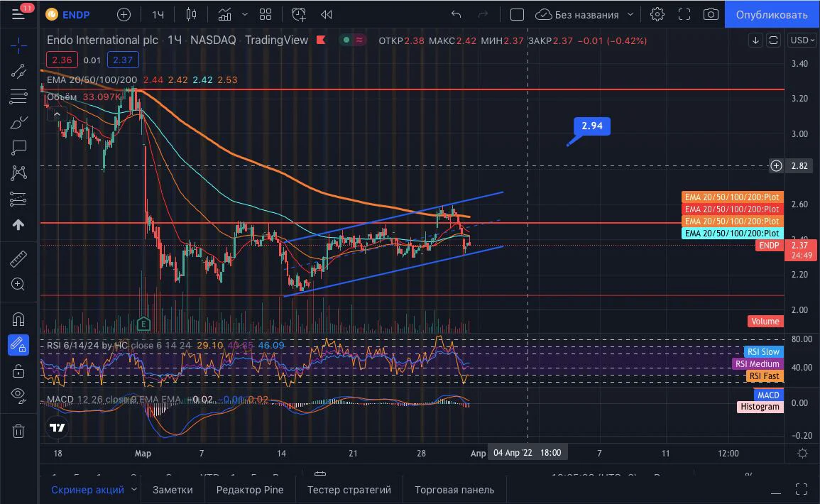This screenshot has width=820, height=504.
Task: Open the ENDP symbol search
Action: coord(68,15)
